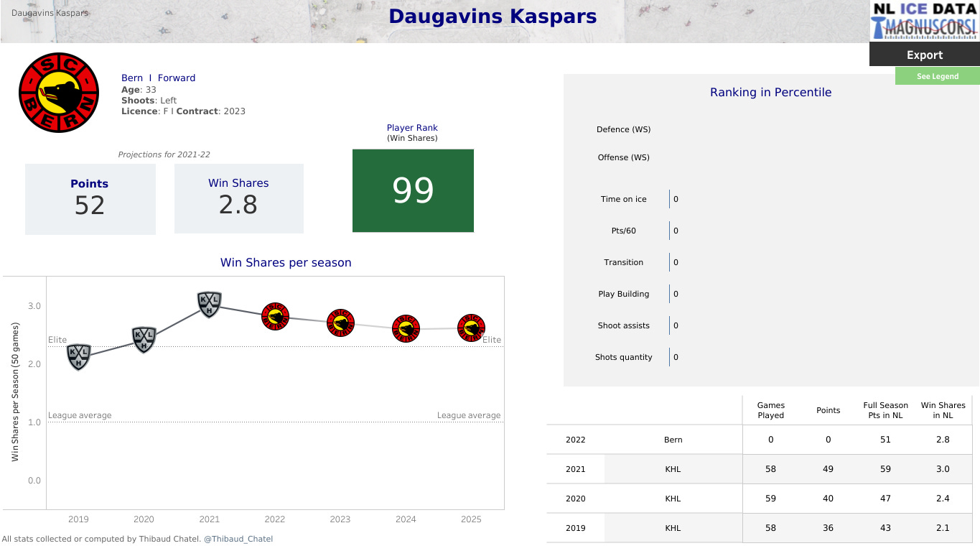
Task: Click the 2021 x-axis year label
Action: [x=209, y=519]
